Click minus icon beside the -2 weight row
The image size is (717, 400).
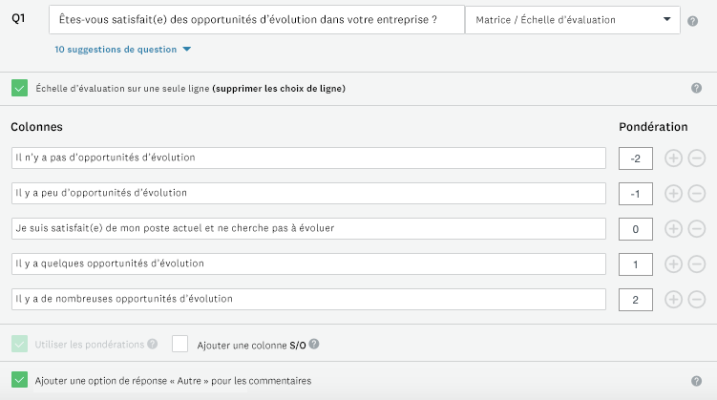coord(697,158)
